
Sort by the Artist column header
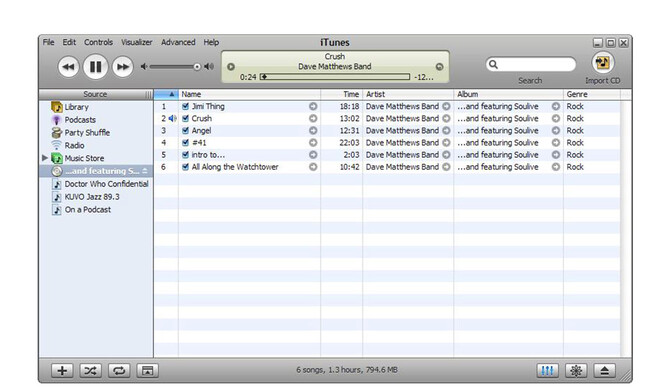tap(408, 94)
